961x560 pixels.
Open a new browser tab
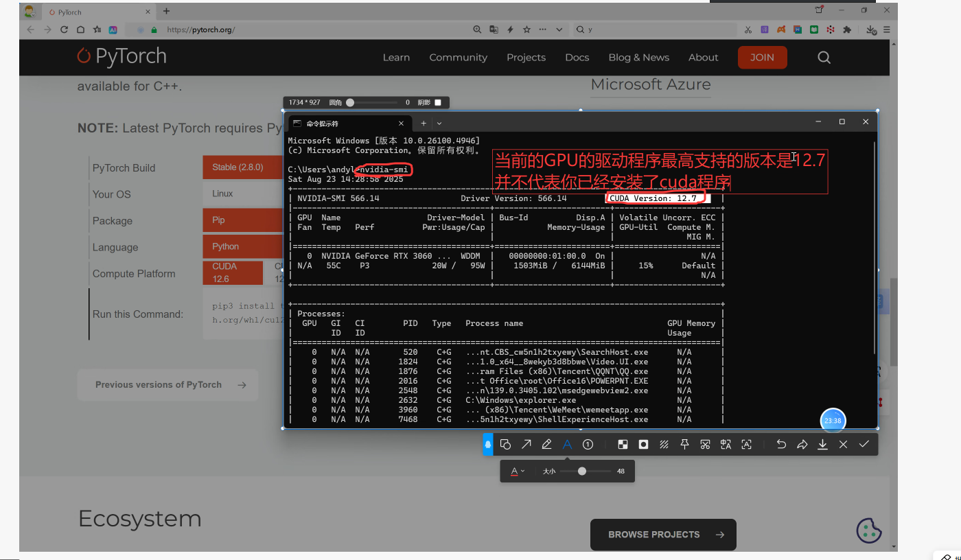point(166,11)
